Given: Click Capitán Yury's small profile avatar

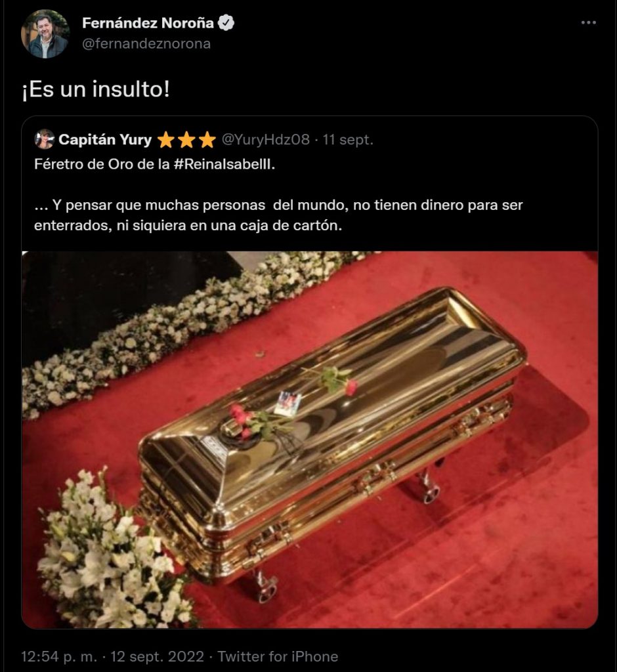Looking at the screenshot, I should (x=45, y=139).
